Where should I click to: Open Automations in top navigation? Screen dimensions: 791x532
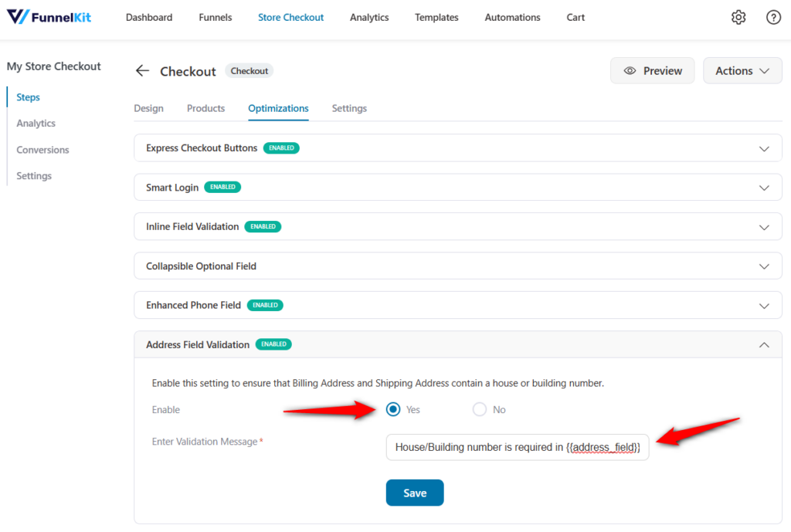click(x=512, y=17)
